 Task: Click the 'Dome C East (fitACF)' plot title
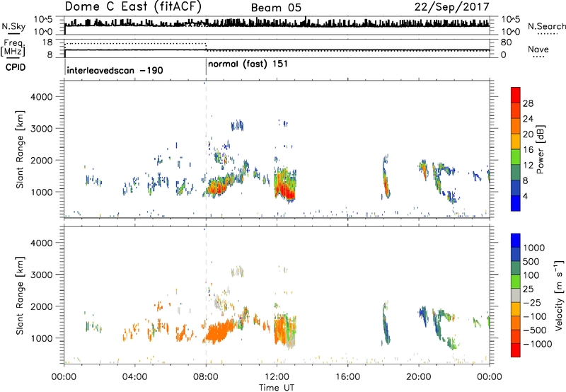(133, 7)
